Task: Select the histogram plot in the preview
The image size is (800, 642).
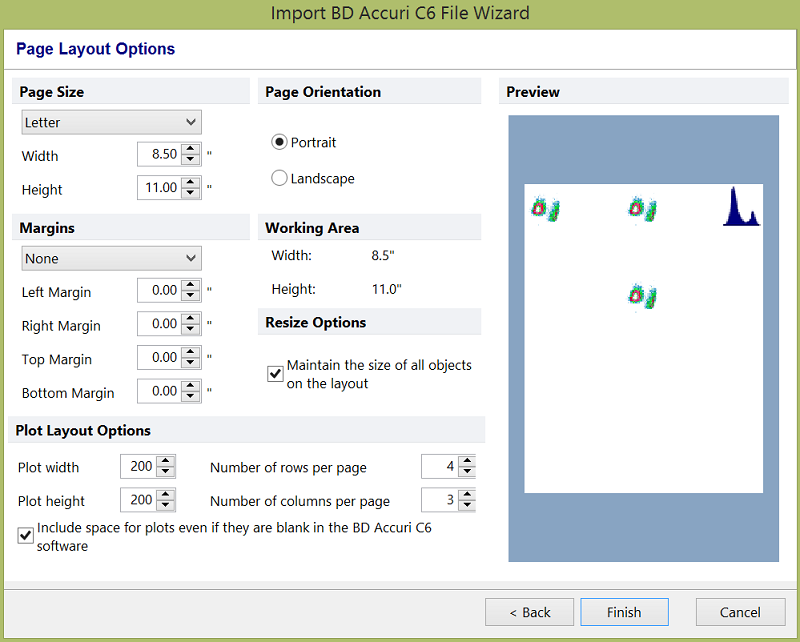Action: pyautogui.click(x=741, y=207)
